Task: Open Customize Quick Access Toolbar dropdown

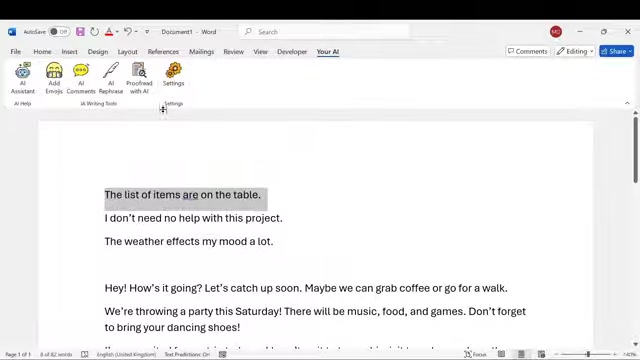Action: point(147,31)
